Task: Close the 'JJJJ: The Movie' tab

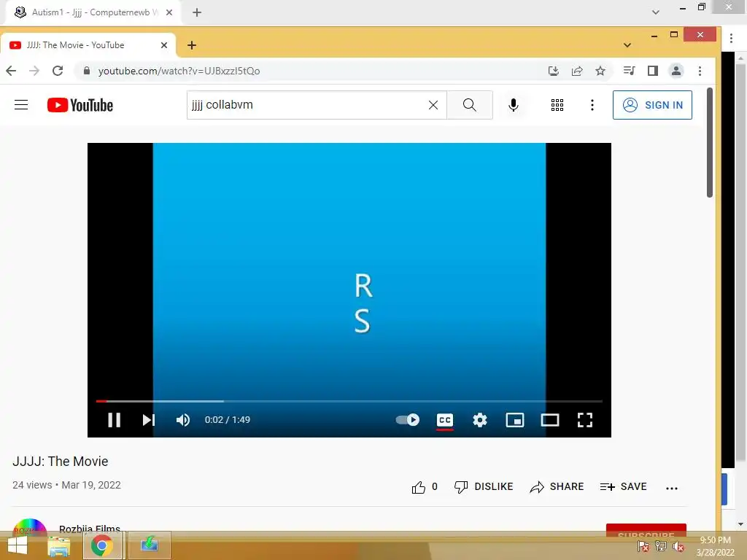Action: click(x=164, y=45)
